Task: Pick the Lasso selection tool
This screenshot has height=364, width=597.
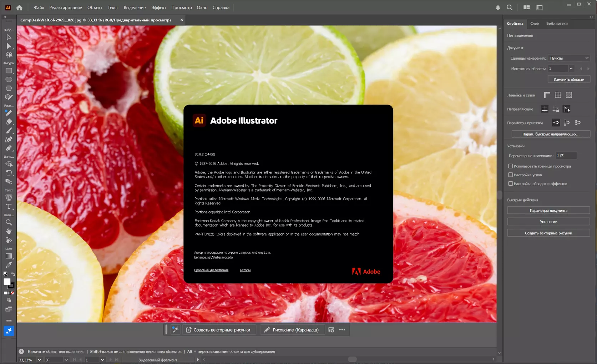Action: click(9, 55)
